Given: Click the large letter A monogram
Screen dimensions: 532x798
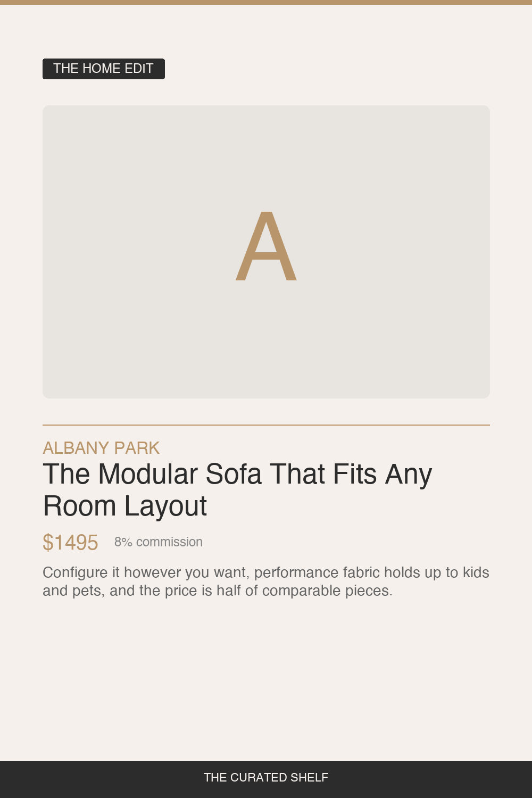Looking at the screenshot, I should (266, 246).
